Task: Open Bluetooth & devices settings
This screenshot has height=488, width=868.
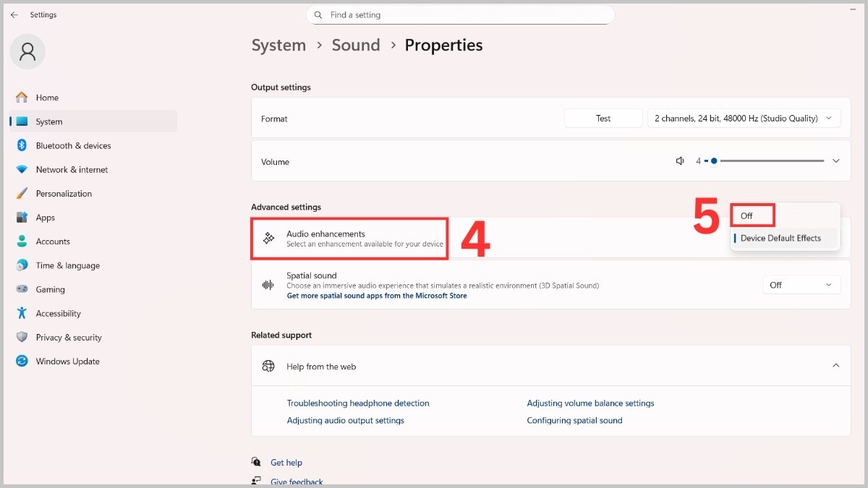Action: coord(73,145)
